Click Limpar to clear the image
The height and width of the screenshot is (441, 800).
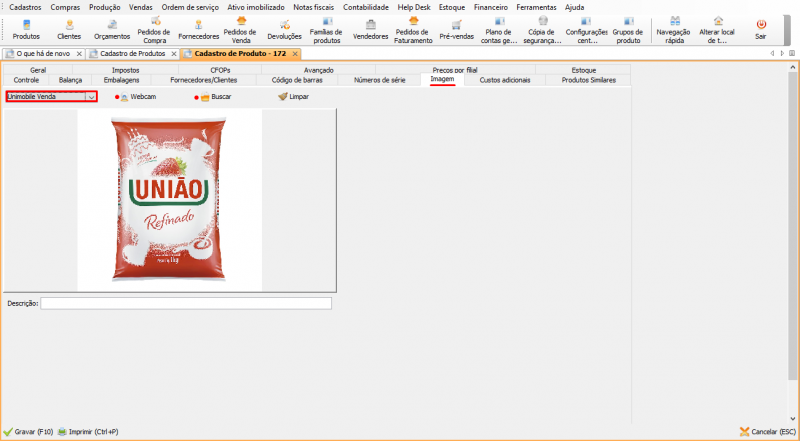(293, 96)
